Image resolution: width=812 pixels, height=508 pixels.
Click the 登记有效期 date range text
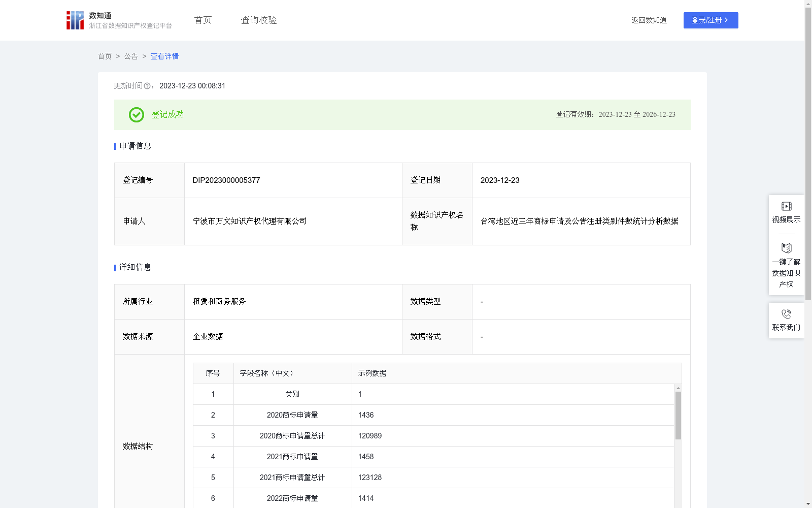tap(616, 115)
